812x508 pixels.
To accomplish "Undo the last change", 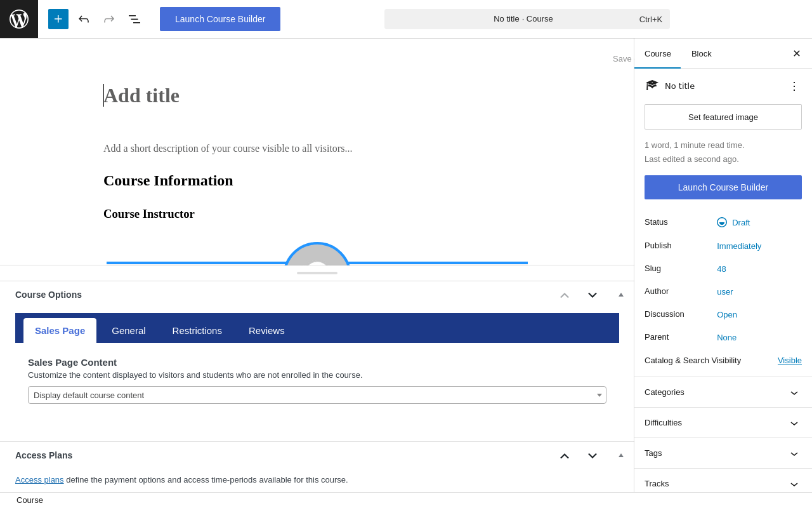I will point(84,19).
